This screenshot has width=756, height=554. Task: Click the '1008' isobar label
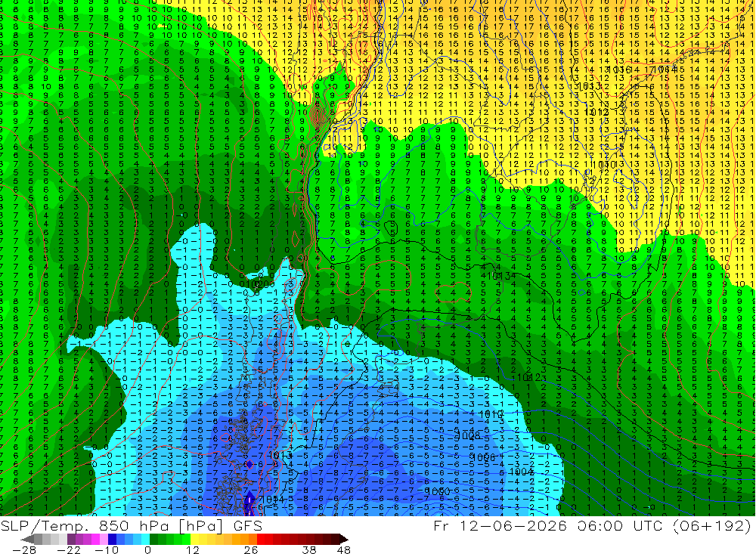[468, 435]
